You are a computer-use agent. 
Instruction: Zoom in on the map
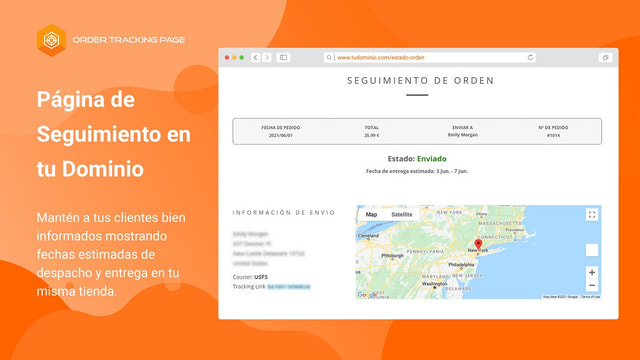pyautogui.click(x=592, y=272)
